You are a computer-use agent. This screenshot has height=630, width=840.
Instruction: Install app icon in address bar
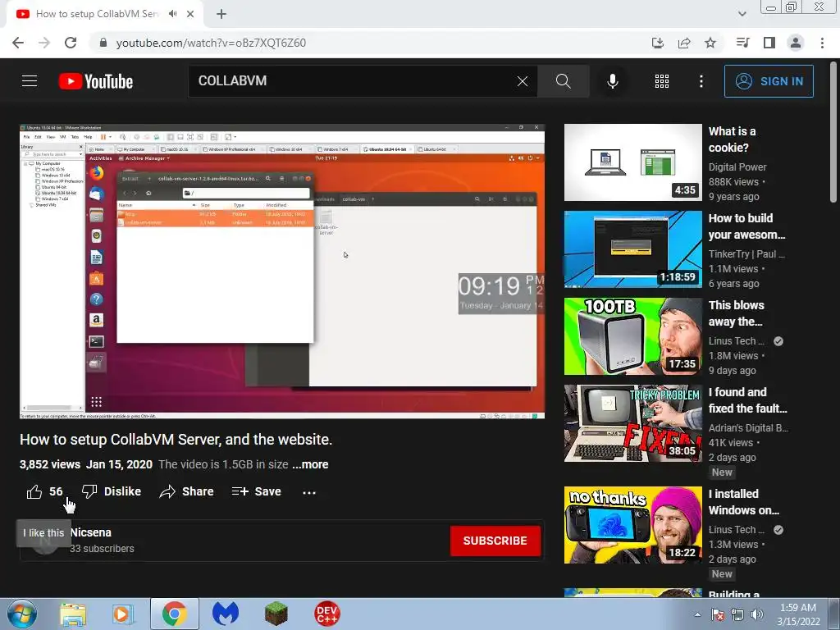[658, 43]
